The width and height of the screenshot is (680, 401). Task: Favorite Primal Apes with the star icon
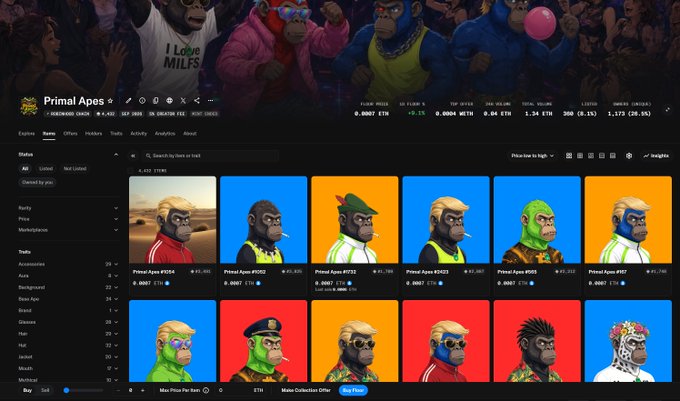coord(110,101)
